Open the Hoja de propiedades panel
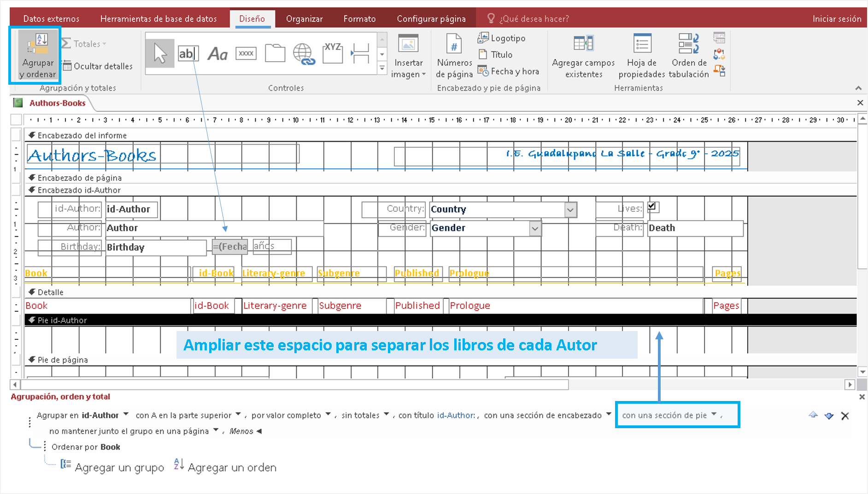Viewport: 868px width, 494px height. (641, 55)
